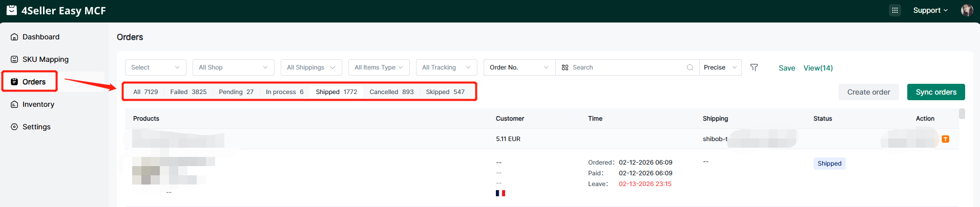Click the user profile avatar

click(x=967, y=10)
